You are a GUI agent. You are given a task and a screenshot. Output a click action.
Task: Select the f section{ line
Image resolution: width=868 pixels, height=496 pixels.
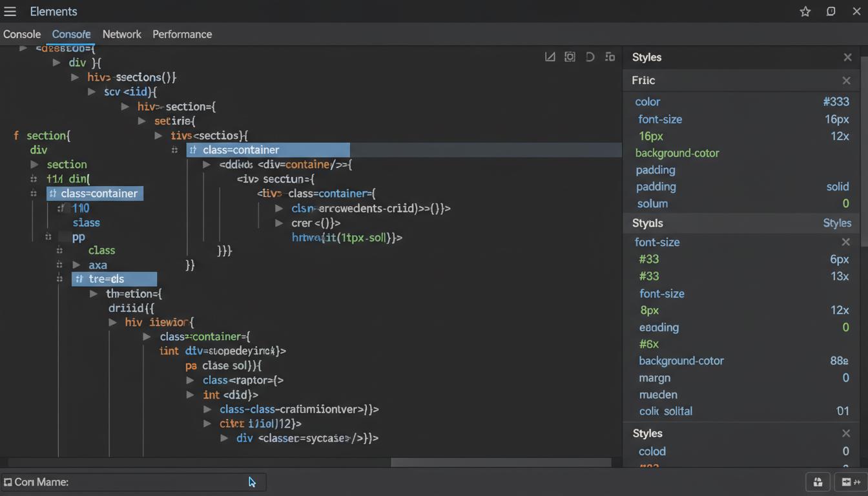(x=42, y=136)
